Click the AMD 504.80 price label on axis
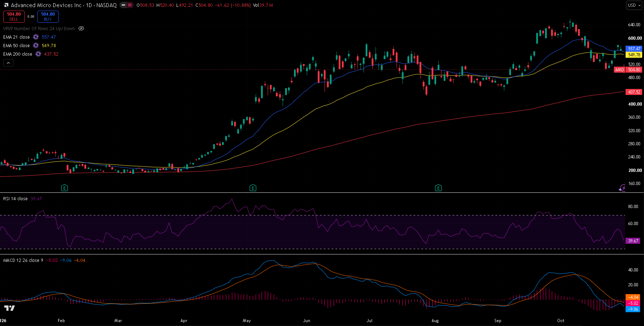 tap(628, 70)
